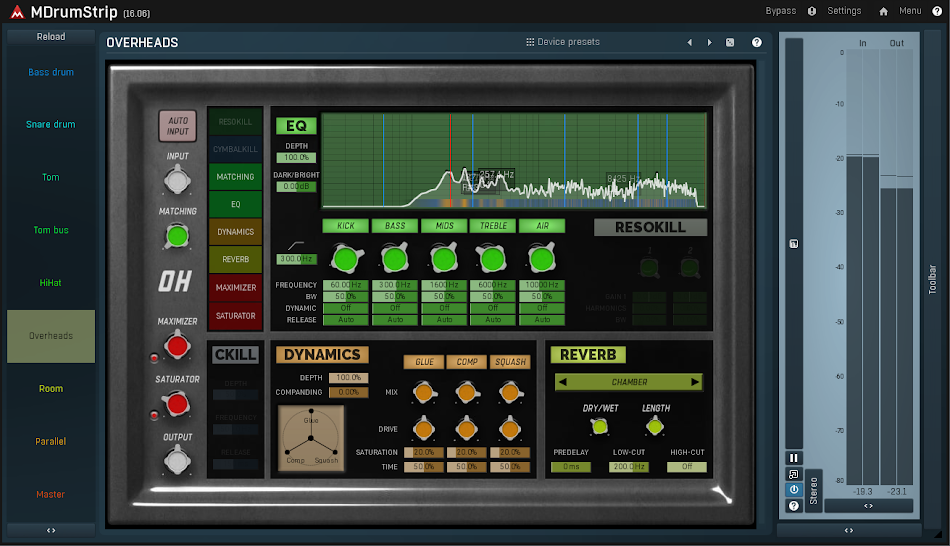
Task: Expand the Toolbar side strip
Action: (x=932, y=279)
